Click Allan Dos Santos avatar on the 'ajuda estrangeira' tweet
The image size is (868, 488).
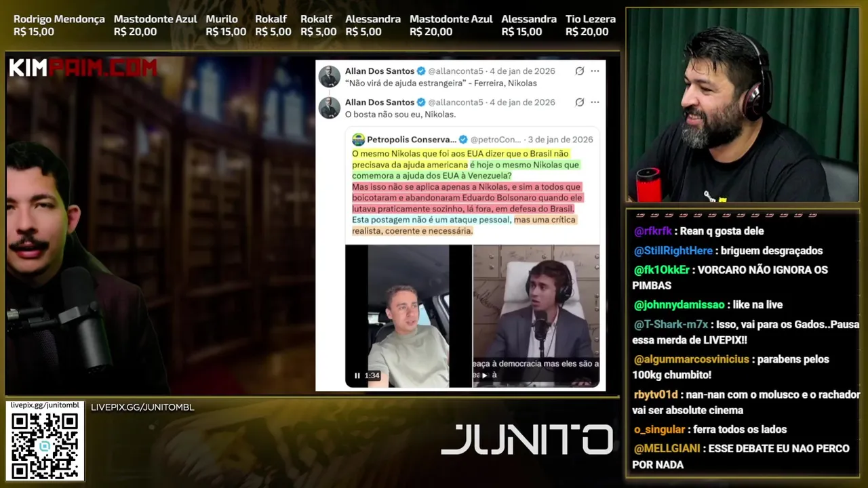[x=330, y=77]
